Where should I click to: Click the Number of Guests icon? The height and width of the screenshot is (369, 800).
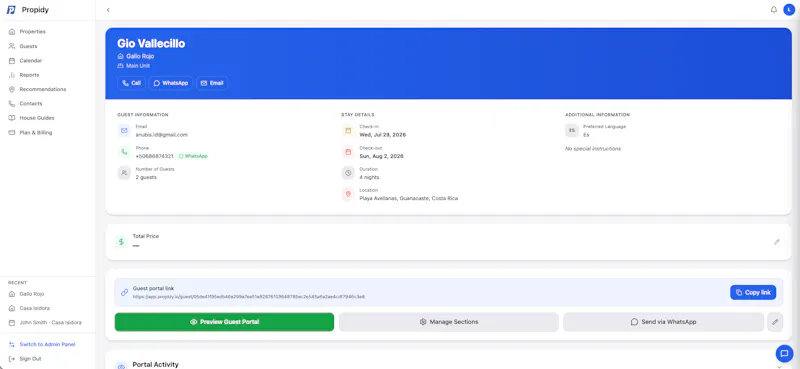click(123, 173)
